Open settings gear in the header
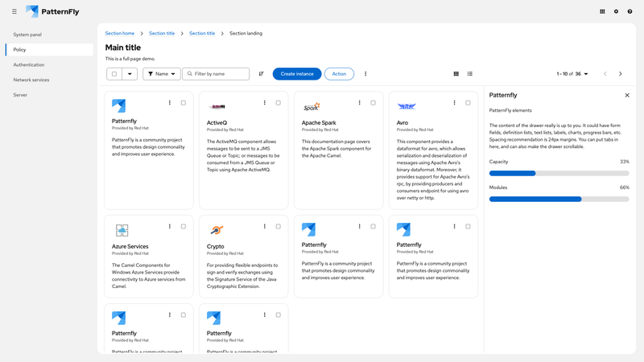Viewport: 644px width, 362px height. 616,11
